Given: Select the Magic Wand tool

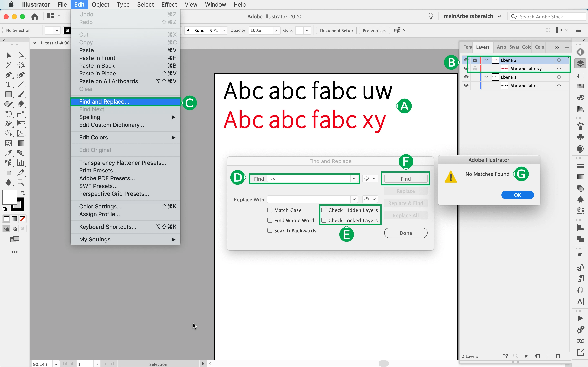Looking at the screenshot, I should (x=8, y=65).
